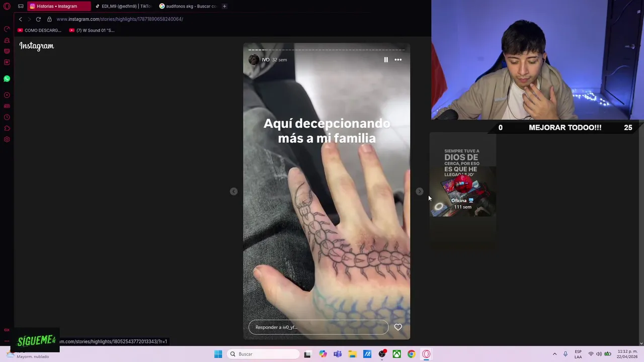The image size is (644, 362).
Task: Open the sidebar icon below Player
Action: pyautogui.click(x=7, y=106)
